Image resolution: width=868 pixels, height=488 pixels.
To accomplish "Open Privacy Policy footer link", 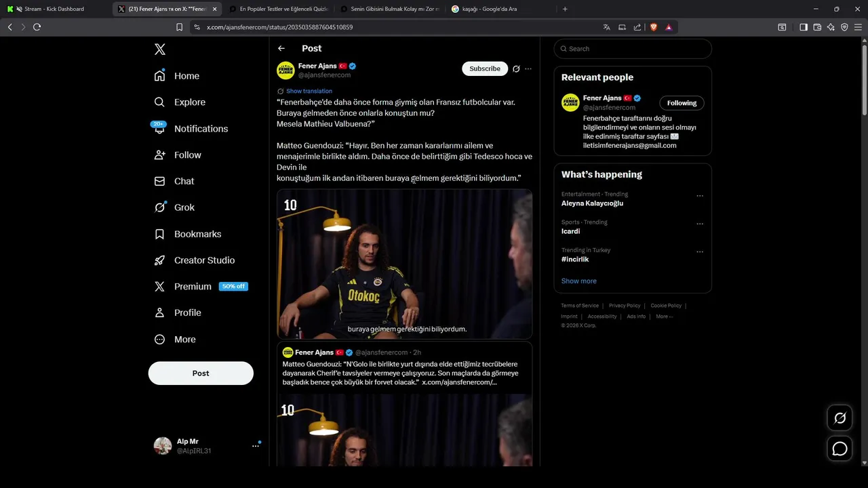I will pyautogui.click(x=625, y=306).
